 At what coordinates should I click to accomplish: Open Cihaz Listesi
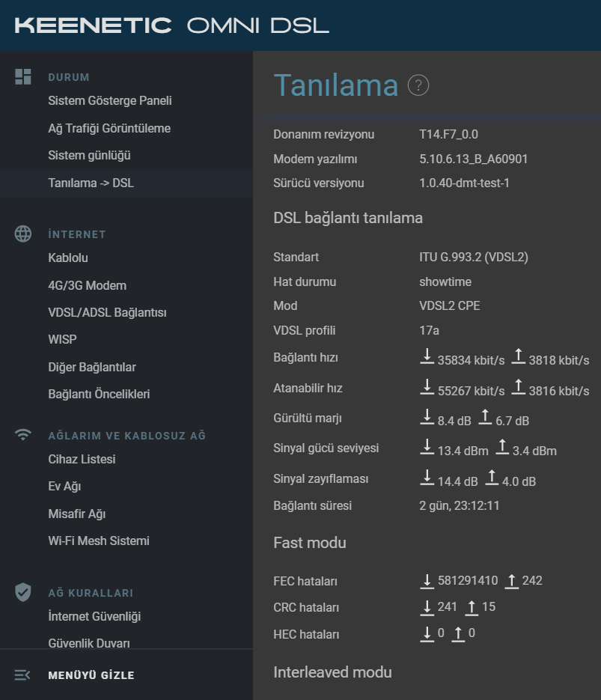82,460
